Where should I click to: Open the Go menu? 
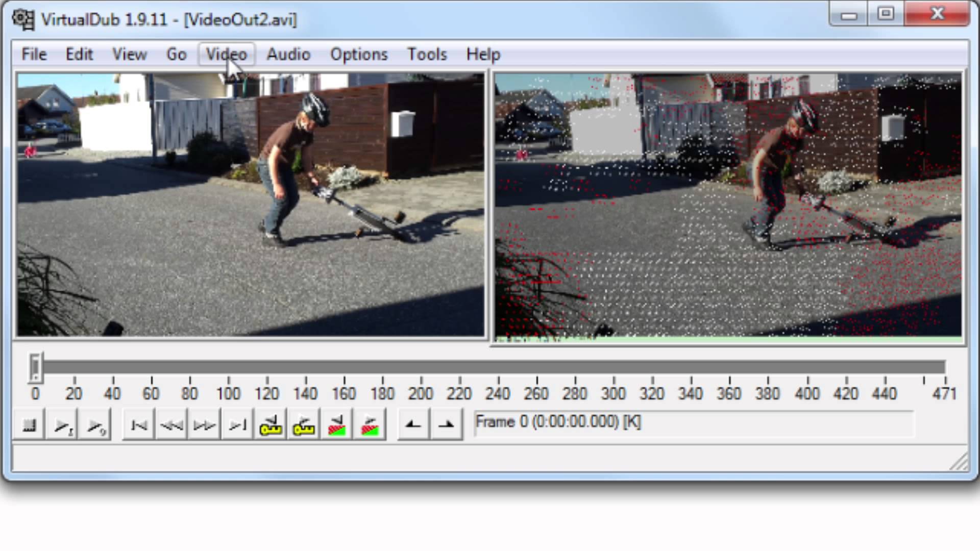tap(176, 54)
